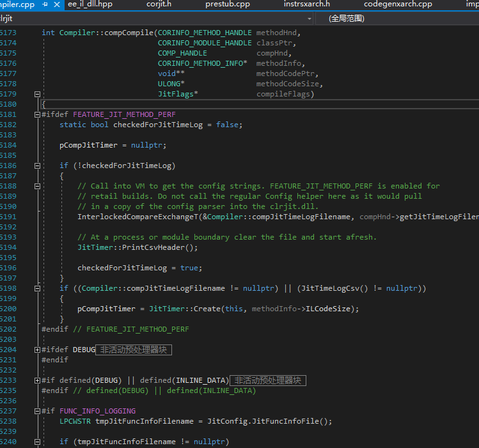
Task: Click the FEATURE_JIT_METHOD_PERF macro on line 5181
Action: coord(124,114)
